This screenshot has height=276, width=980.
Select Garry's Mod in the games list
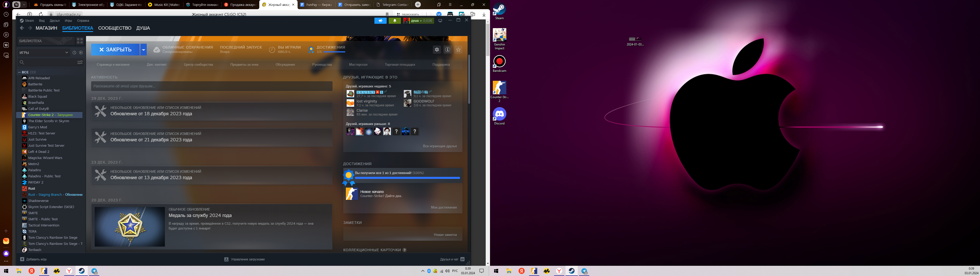pos(38,127)
